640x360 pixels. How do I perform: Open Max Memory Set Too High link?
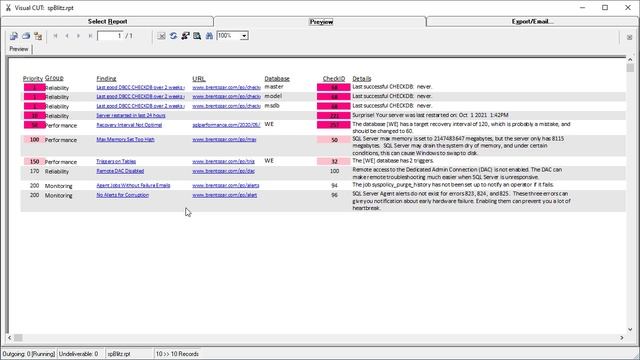125,139
